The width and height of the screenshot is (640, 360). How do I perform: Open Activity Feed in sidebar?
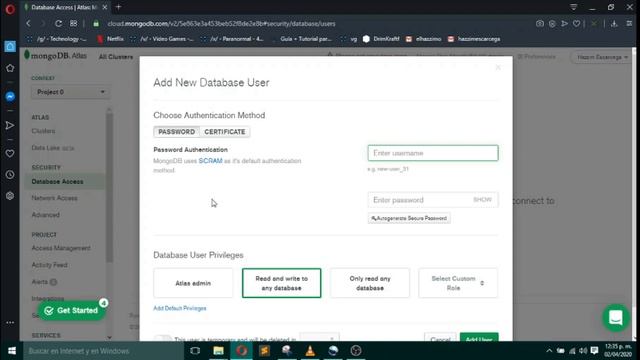click(x=49, y=265)
